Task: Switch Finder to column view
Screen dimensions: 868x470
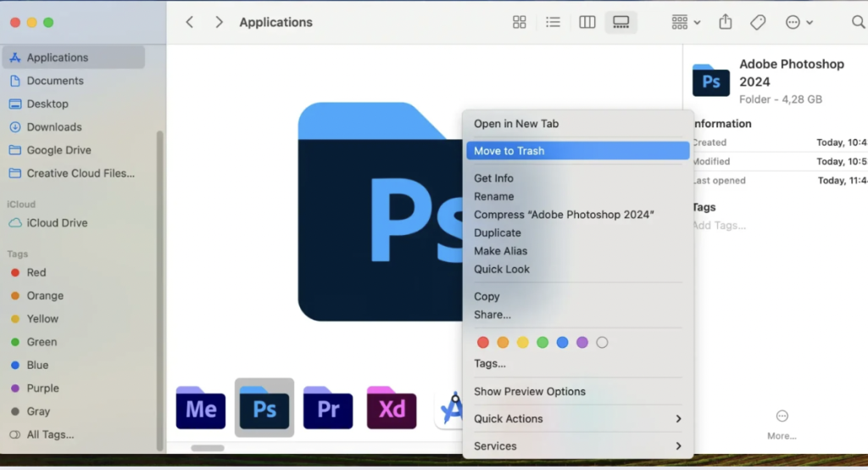Action: [x=587, y=23]
